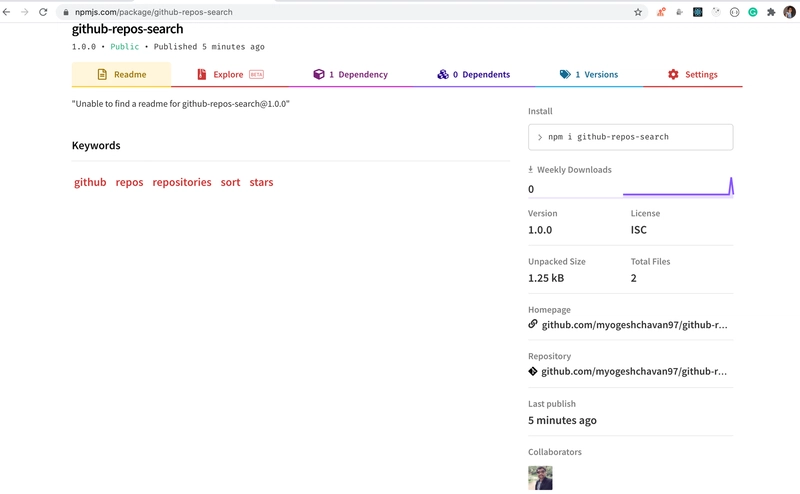The image size is (800, 494).
Task: Click the green Public label
Action: point(124,46)
